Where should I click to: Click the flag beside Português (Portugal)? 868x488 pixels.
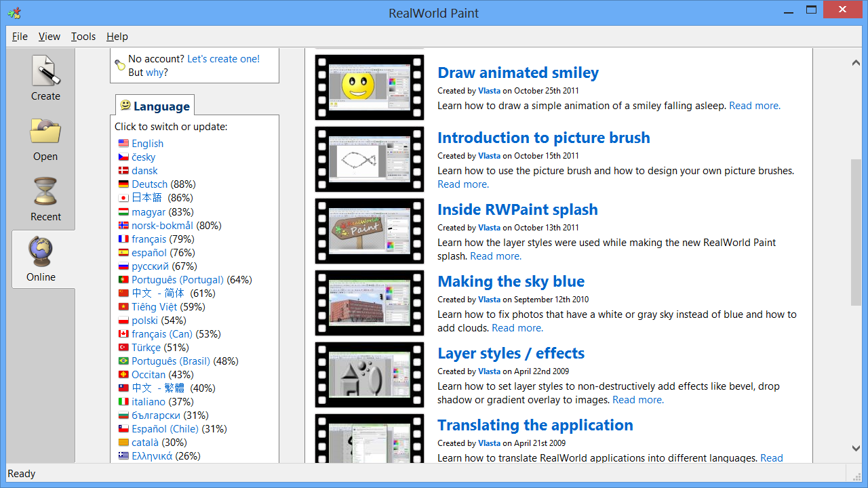tap(123, 279)
